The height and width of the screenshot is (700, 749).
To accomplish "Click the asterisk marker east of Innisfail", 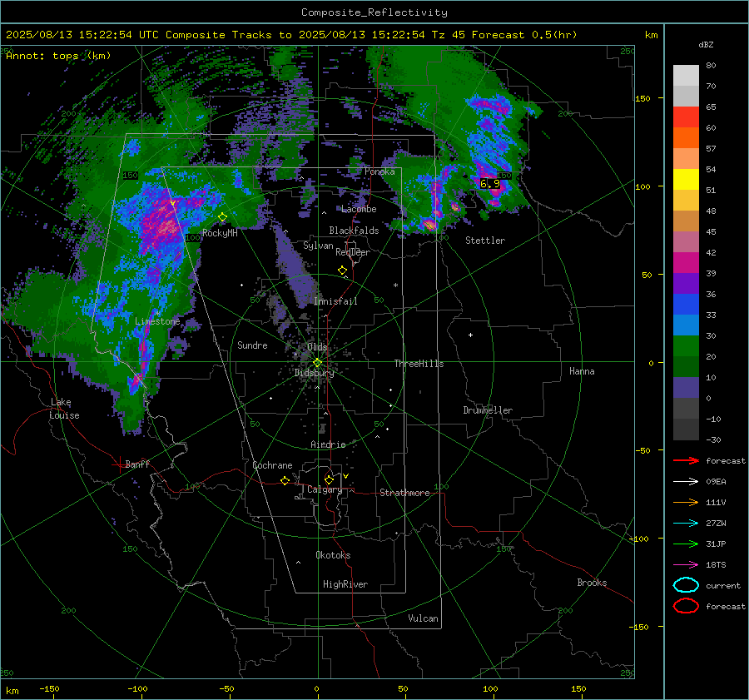I will point(395,285).
